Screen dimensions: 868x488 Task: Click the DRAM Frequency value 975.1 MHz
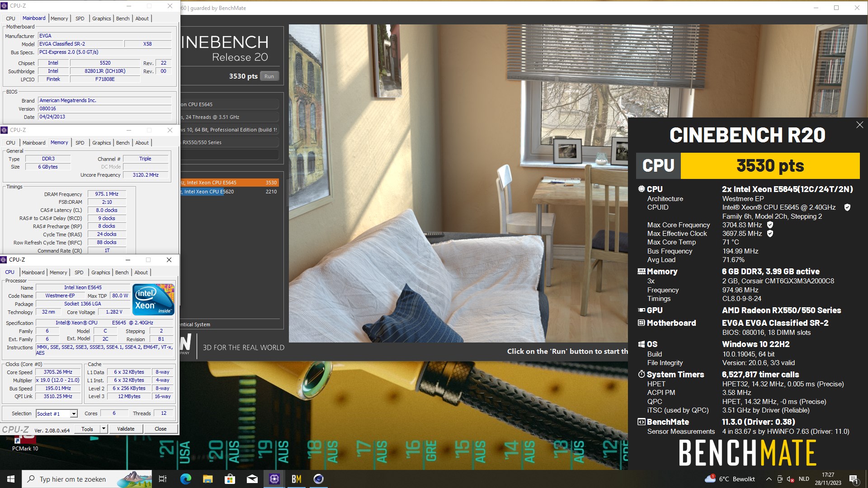click(107, 194)
